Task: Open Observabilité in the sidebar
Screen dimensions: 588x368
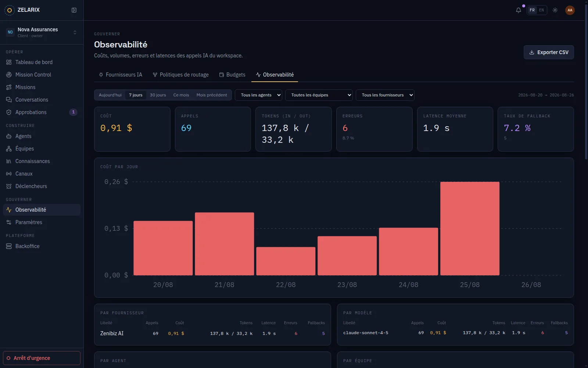Action: pyautogui.click(x=42, y=210)
